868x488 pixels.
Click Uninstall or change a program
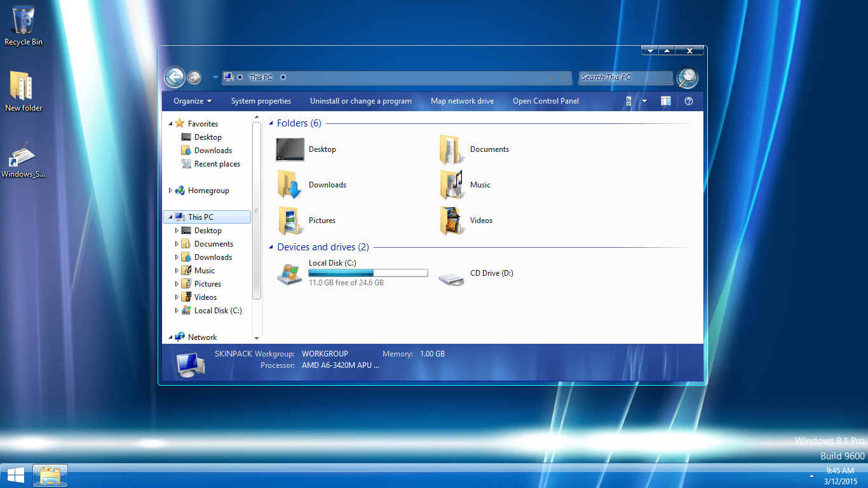[361, 101]
